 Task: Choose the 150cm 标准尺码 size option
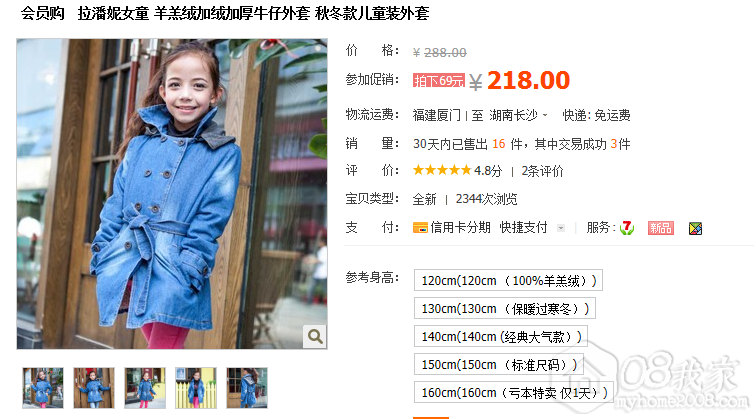[x=499, y=365]
